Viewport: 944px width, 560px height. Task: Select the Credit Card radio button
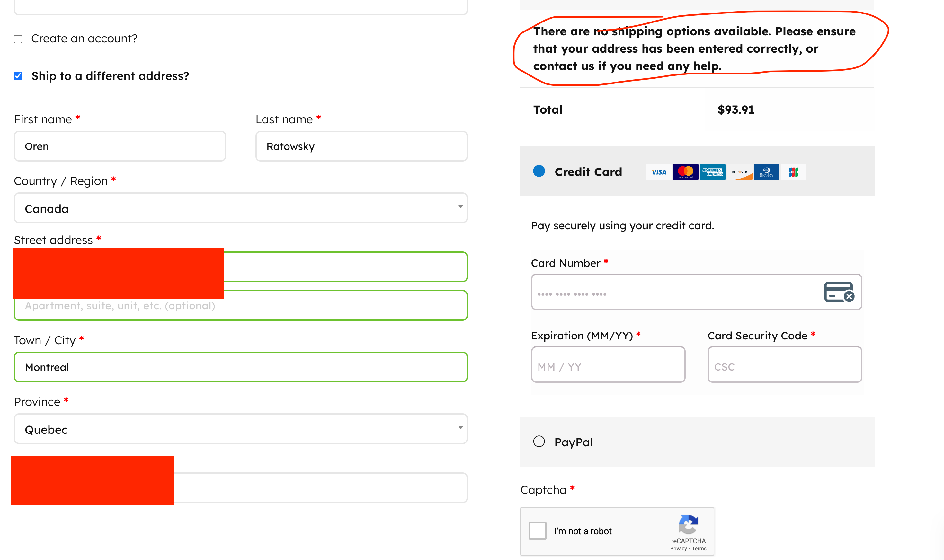(x=539, y=171)
